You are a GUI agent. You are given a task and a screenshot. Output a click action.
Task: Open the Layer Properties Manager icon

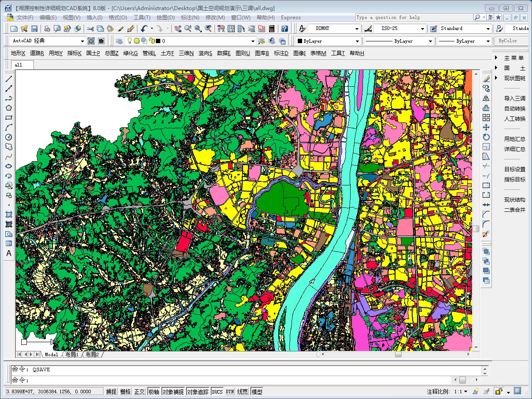coord(119,41)
